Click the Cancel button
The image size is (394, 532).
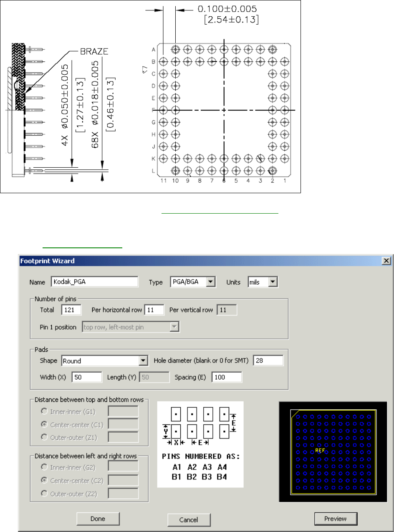tap(189, 519)
